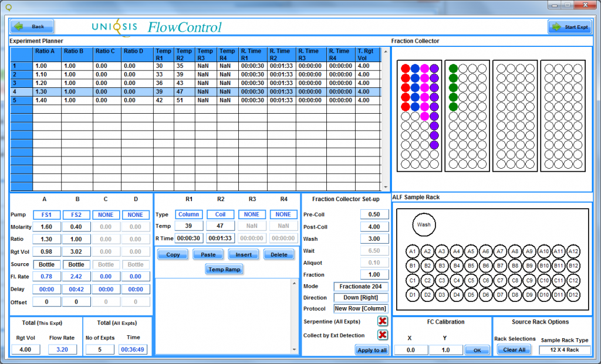
Task: Click Apply to all button
Action: [x=372, y=350]
